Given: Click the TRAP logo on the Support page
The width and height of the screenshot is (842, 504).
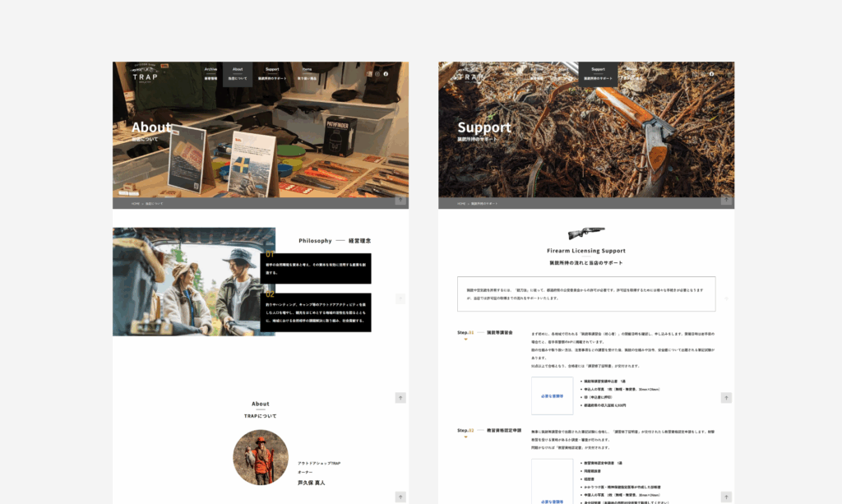Looking at the screenshot, I should tap(470, 76).
